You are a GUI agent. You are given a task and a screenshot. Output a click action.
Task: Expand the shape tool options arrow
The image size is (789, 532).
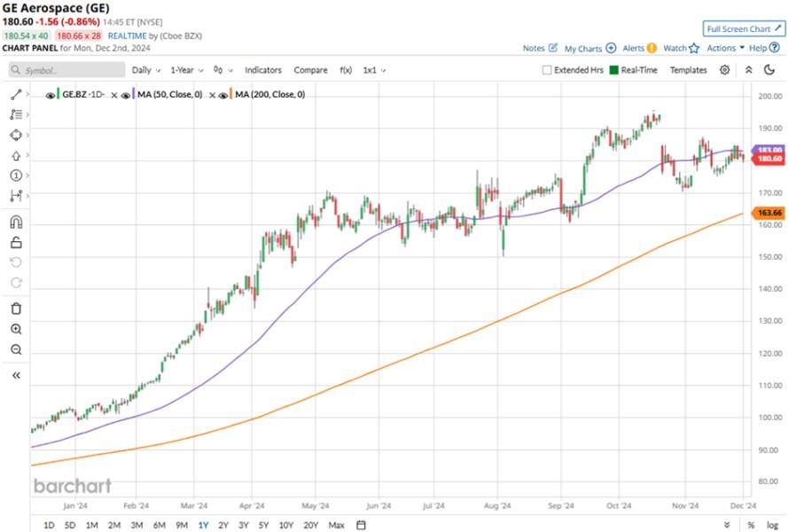click(x=27, y=135)
